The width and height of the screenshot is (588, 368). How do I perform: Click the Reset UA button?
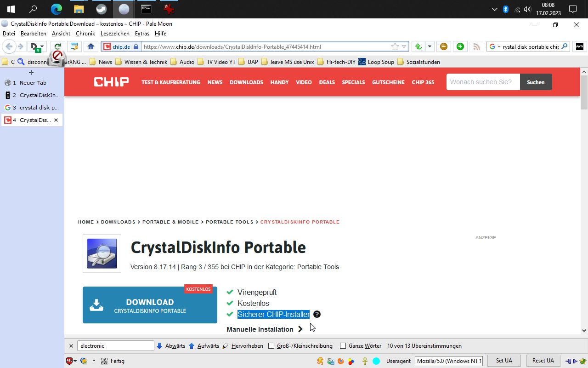coord(543,361)
